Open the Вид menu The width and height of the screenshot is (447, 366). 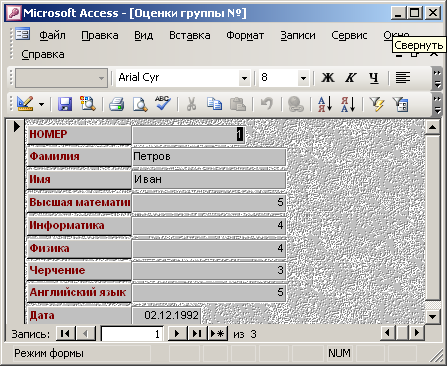[x=144, y=35]
